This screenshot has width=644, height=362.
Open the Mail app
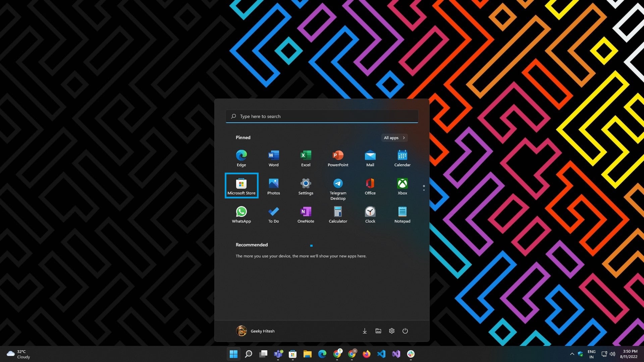[370, 158]
